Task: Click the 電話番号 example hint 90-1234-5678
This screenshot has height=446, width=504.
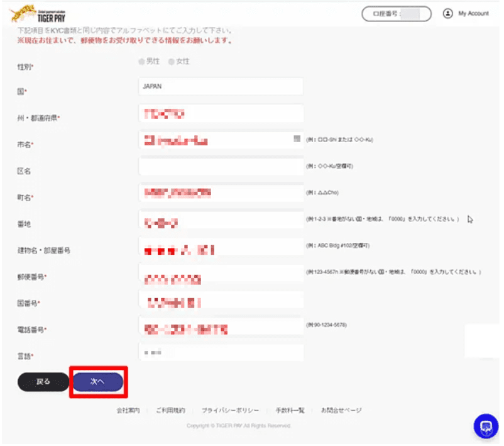Action: tap(326, 325)
